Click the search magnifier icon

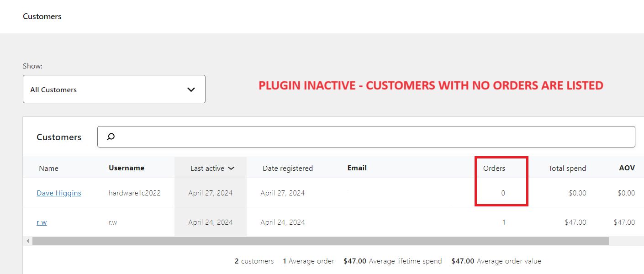pos(111,137)
